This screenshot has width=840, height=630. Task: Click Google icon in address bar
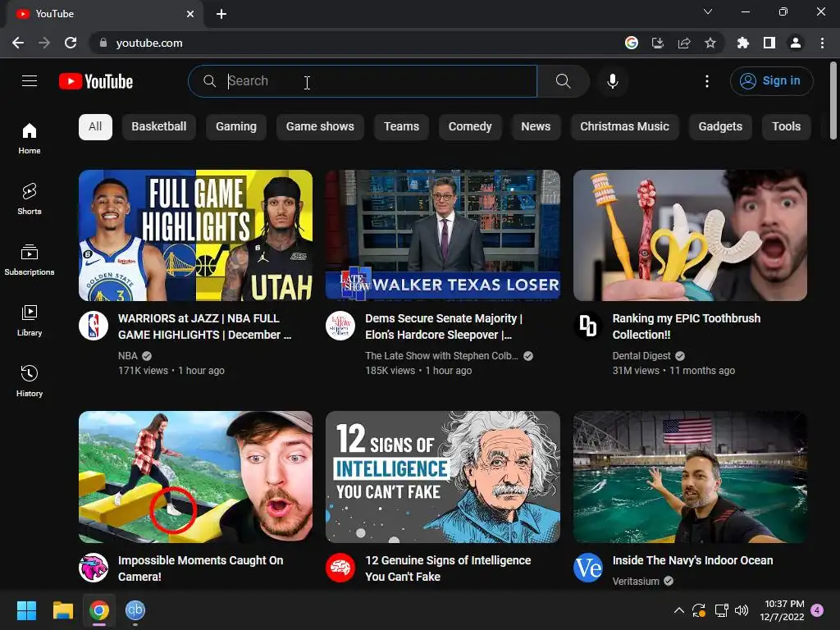click(632, 43)
